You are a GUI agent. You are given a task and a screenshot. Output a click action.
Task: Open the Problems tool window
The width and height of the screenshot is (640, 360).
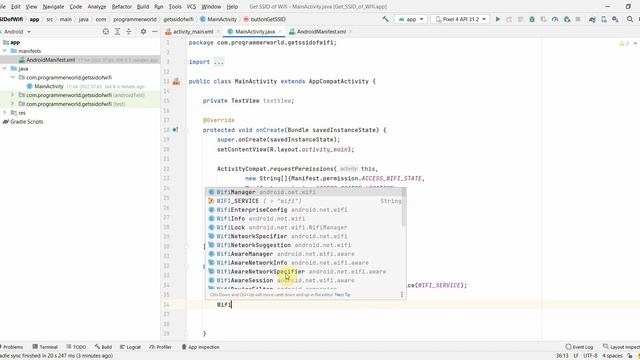(x=11, y=347)
